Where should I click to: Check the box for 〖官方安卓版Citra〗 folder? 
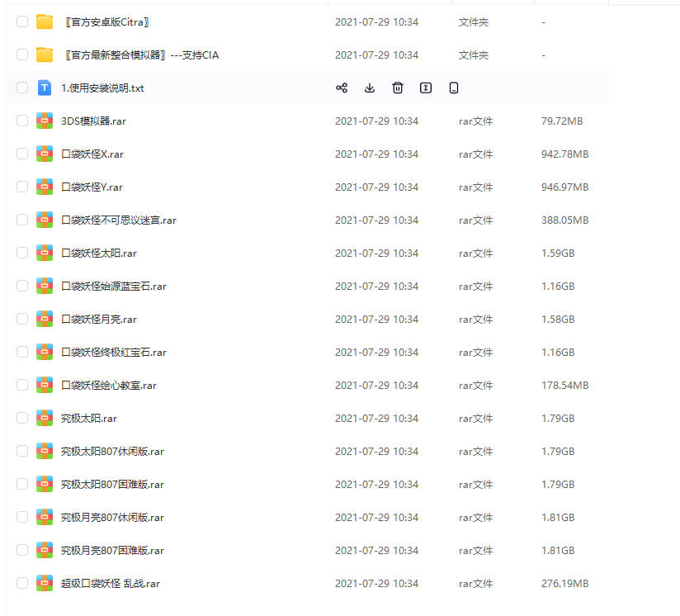click(x=22, y=21)
